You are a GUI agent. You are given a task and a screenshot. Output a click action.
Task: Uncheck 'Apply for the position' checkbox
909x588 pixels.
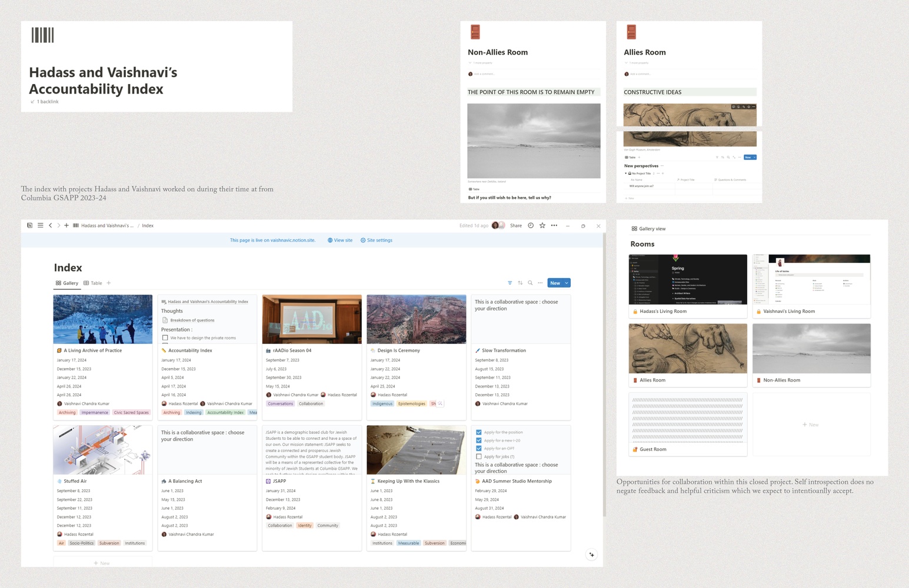479,432
